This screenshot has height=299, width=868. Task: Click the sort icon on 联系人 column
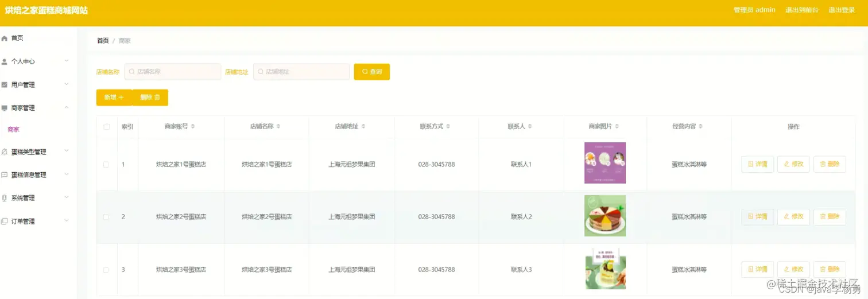click(530, 126)
